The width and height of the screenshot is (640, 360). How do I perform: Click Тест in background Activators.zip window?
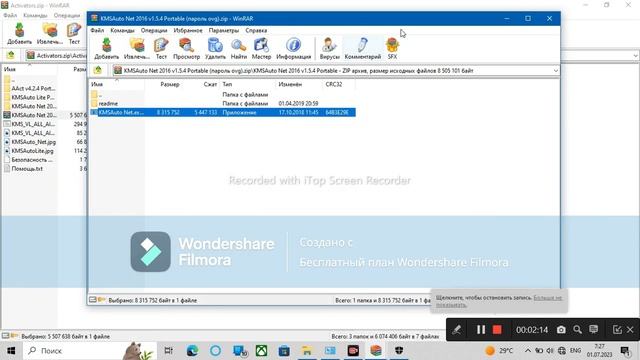(74, 33)
